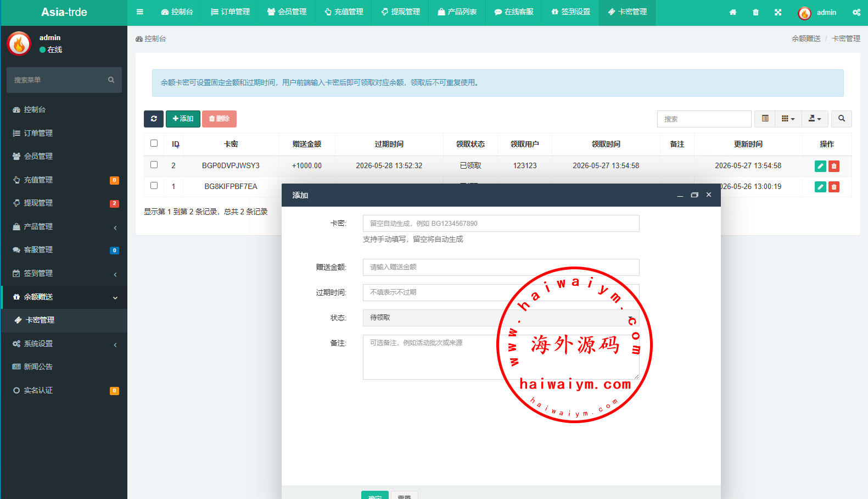Click the green 添加 button
The width and height of the screenshot is (868, 499).
click(x=183, y=119)
